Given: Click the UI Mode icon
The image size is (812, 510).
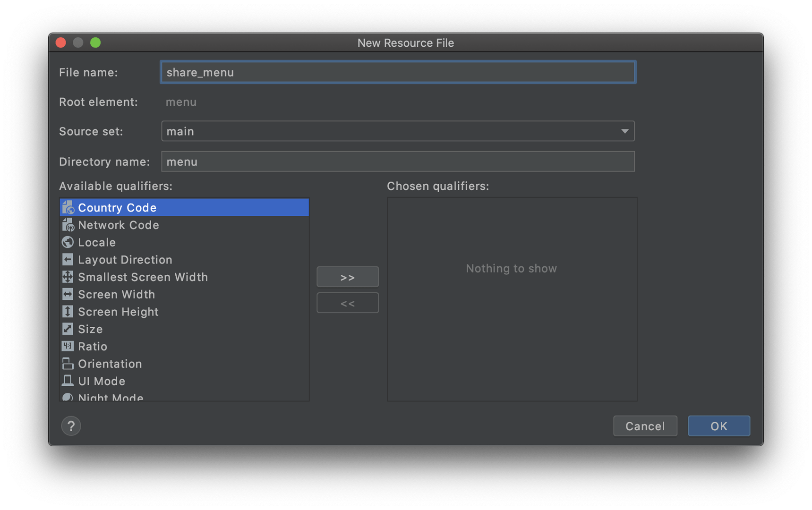Looking at the screenshot, I should pos(68,381).
